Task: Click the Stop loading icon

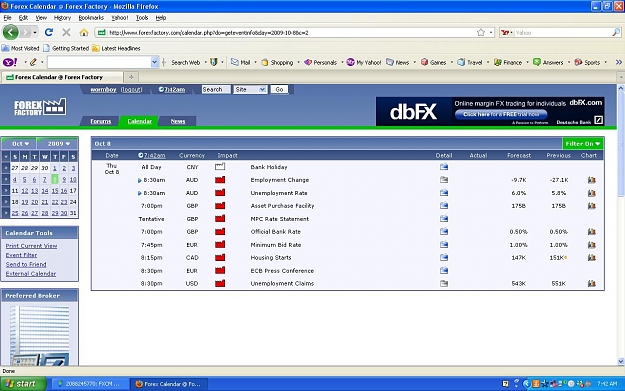Action: (x=66, y=32)
